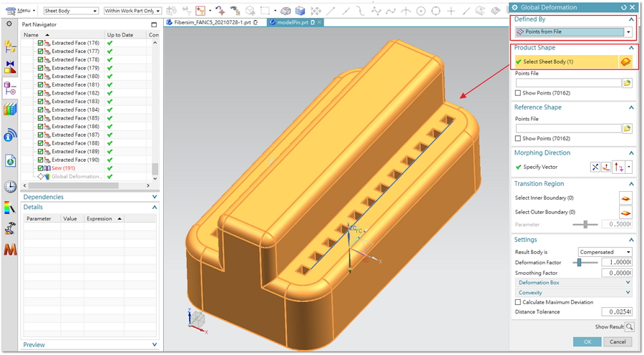The image size is (644, 355).
Task: Open the Sheet Body type filter dropdown
Action: [x=71, y=11]
